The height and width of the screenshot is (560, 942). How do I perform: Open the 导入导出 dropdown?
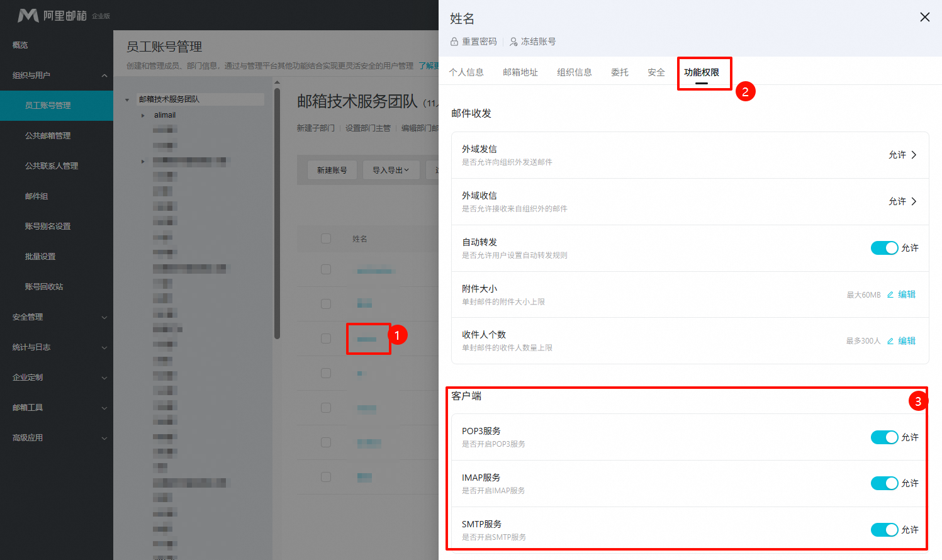pos(391,170)
